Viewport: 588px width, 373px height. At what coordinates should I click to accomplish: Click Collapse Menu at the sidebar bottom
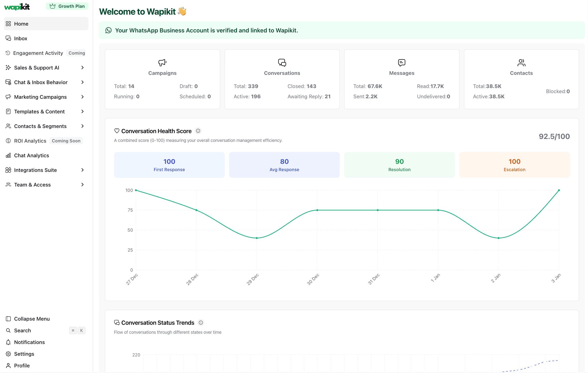(x=31, y=319)
